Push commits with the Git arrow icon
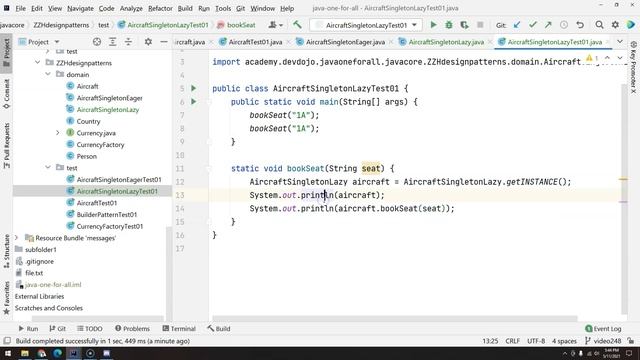This screenshot has height=360, width=640. point(548,25)
